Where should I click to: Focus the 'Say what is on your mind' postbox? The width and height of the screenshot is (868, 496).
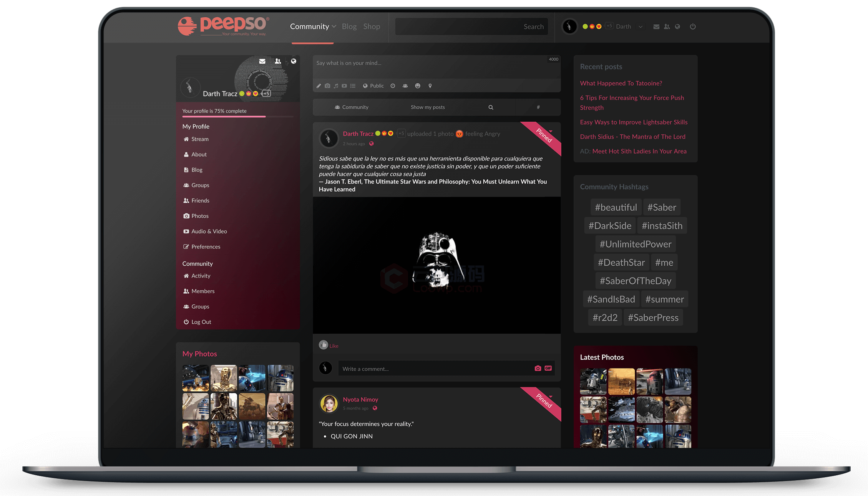[436, 67]
